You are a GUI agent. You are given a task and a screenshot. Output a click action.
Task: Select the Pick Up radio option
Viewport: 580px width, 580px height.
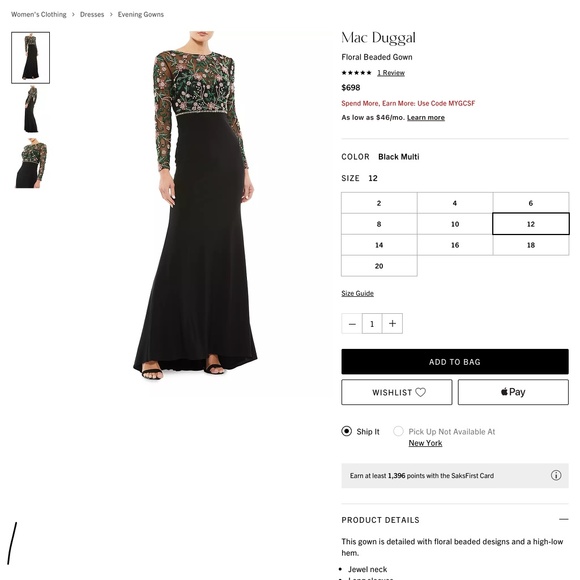coord(398,431)
